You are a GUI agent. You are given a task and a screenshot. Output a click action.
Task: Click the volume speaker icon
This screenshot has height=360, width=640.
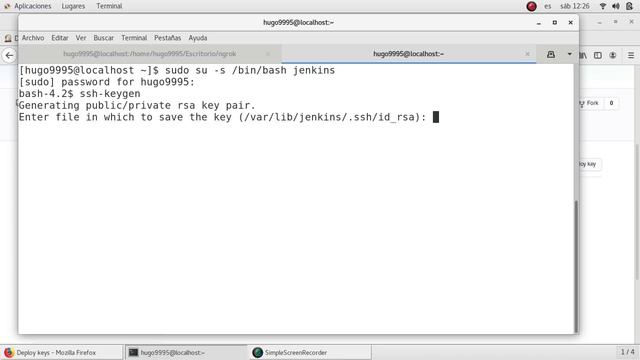point(616,6)
